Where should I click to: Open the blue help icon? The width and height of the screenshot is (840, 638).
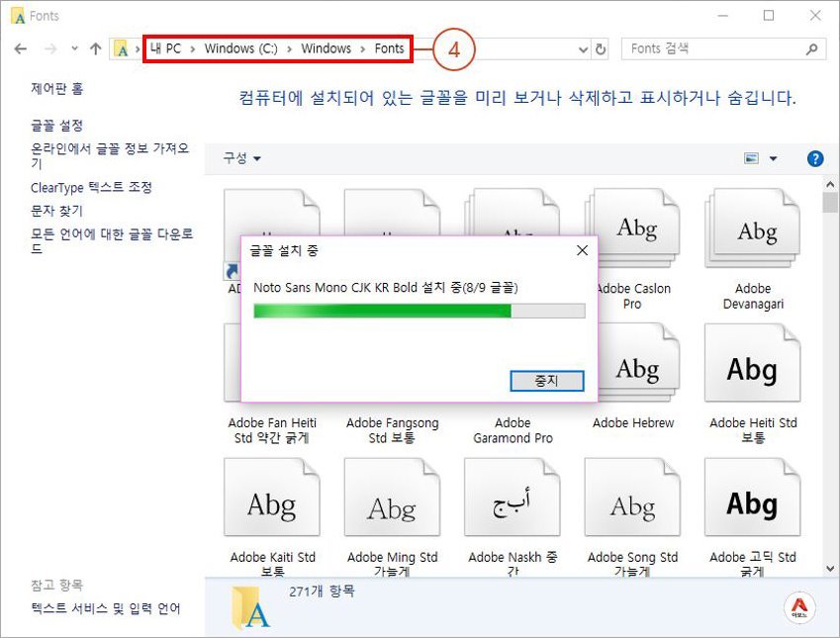pyautogui.click(x=815, y=158)
